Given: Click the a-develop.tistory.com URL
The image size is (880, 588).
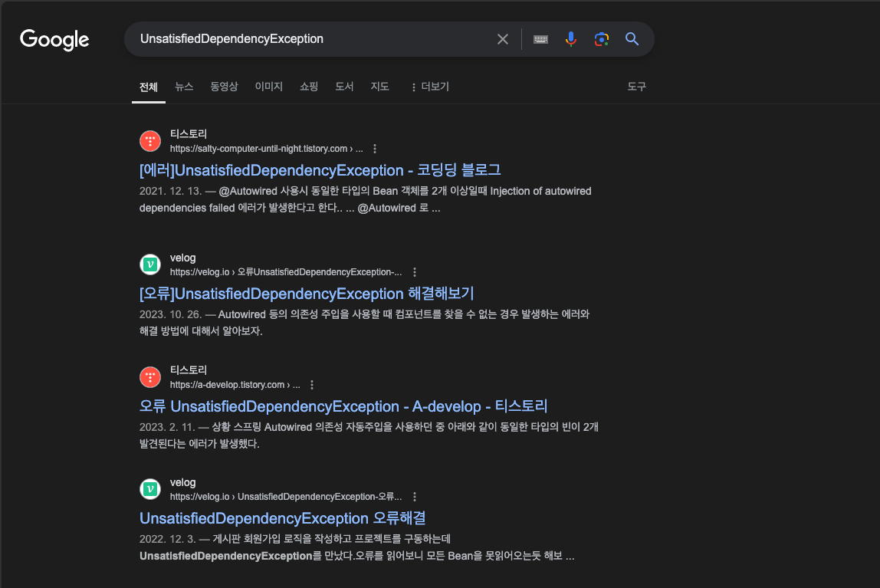Looking at the screenshot, I should 235,385.
